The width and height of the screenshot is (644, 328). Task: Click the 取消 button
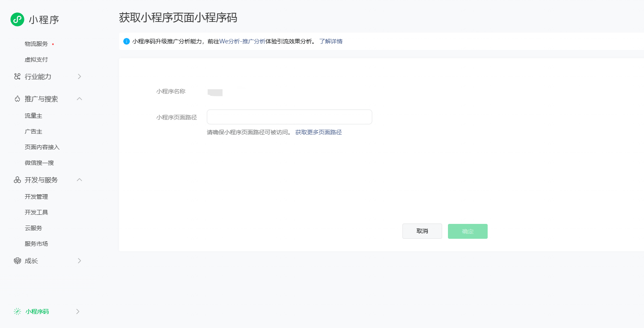click(x=422, y=231)
